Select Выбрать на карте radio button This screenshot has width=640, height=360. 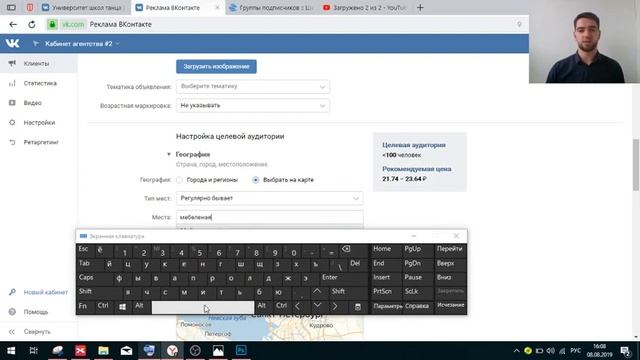[x=256, y=180]
